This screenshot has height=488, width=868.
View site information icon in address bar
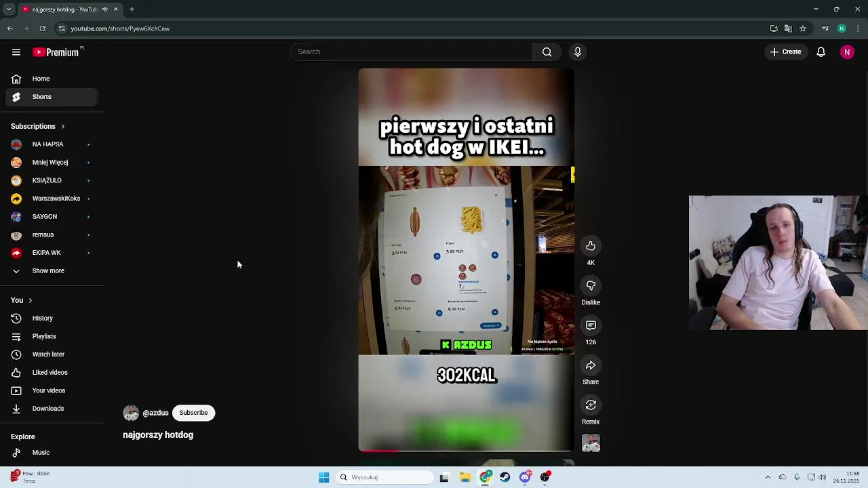click(x=62, y=28)
